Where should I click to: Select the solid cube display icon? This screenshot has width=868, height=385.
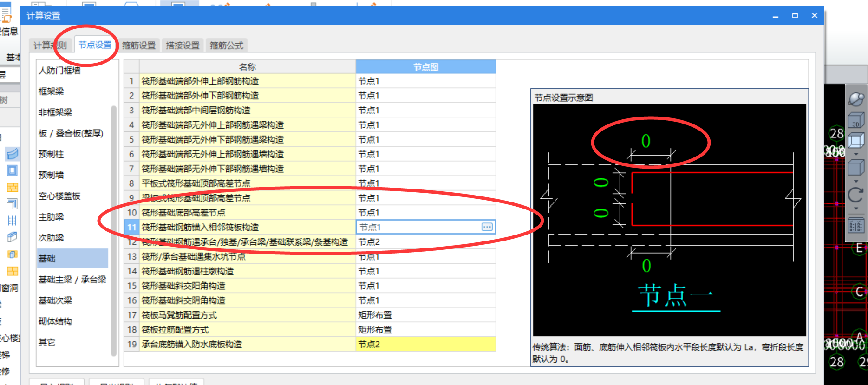[856, 168]
